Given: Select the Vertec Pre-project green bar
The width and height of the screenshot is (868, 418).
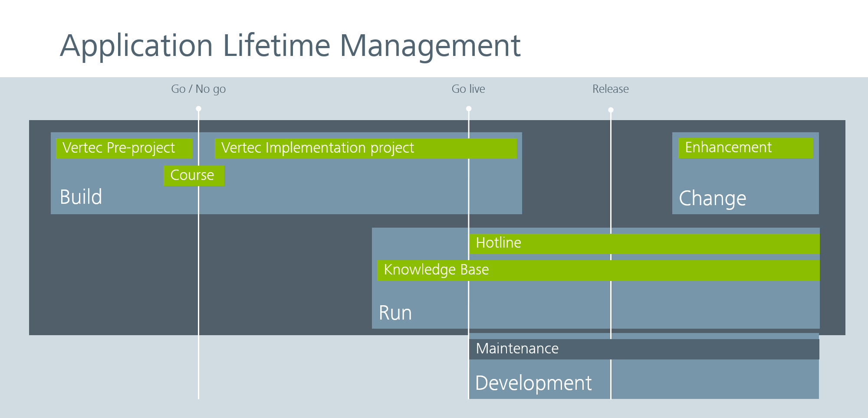Looking at the screenshot, I should click(x=124, y=148).
